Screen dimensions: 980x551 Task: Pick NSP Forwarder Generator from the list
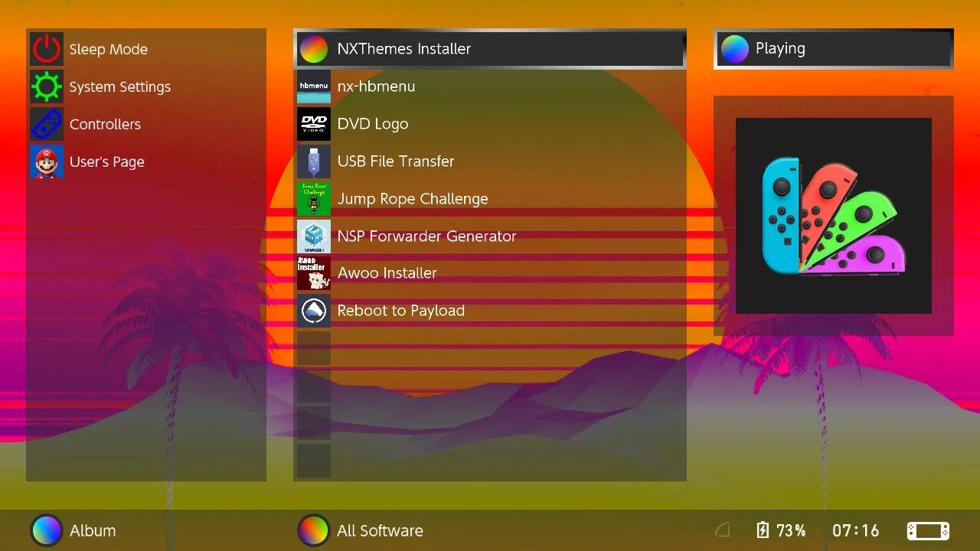tap(427, 236)
